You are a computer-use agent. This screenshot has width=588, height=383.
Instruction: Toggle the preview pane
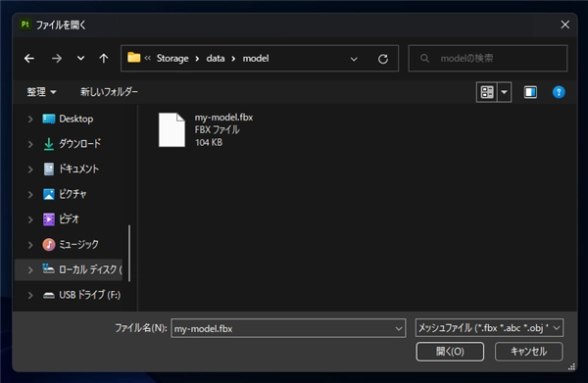coord(530,92)
